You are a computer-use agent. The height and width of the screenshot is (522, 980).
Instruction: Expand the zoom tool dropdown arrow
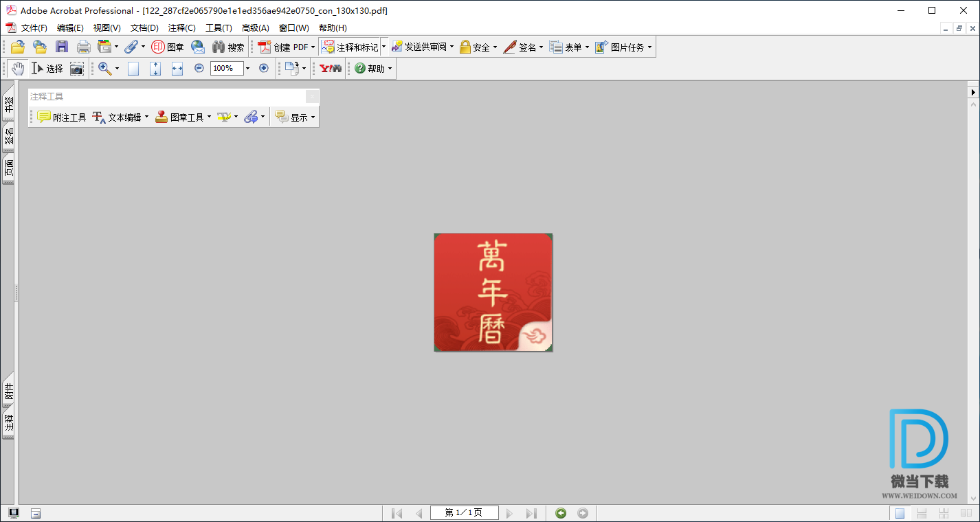[x=117, y=68]
